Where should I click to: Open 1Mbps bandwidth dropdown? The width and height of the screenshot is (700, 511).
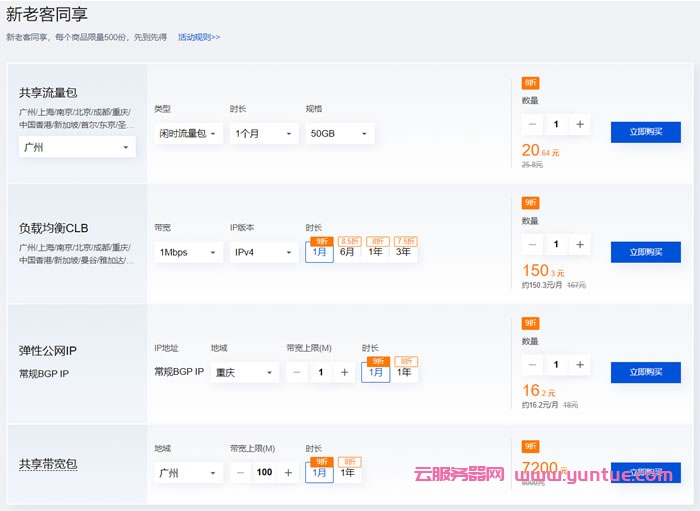187,253
